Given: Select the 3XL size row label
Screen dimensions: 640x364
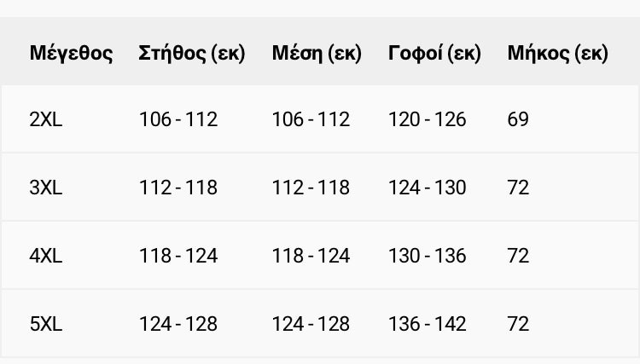Looking at the screenshot, I should click(46, 188).
